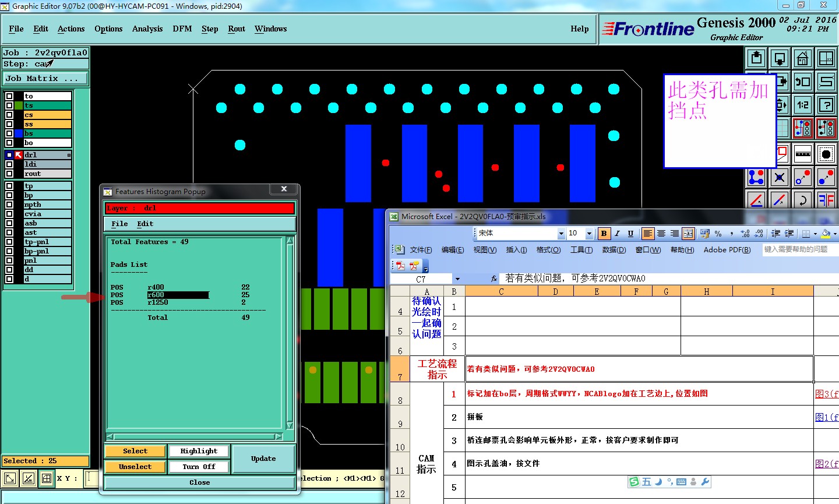Toggle the 'to' layer checkbox

point(9,96)
